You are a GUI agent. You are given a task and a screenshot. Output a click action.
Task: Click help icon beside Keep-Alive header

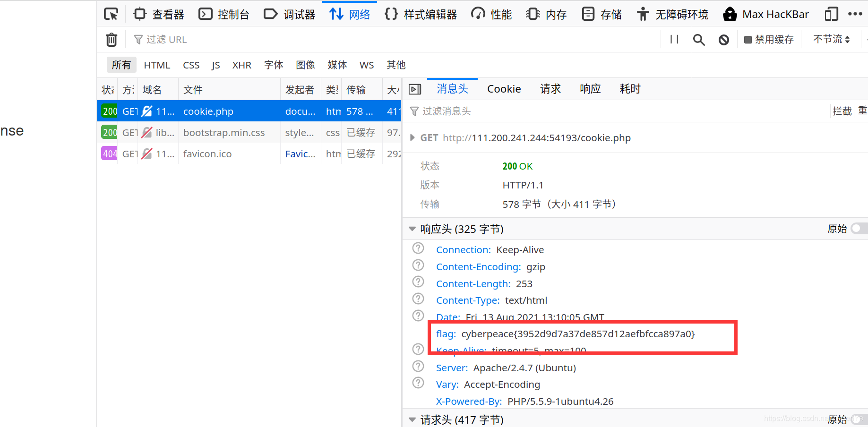(x=418, y=349)
